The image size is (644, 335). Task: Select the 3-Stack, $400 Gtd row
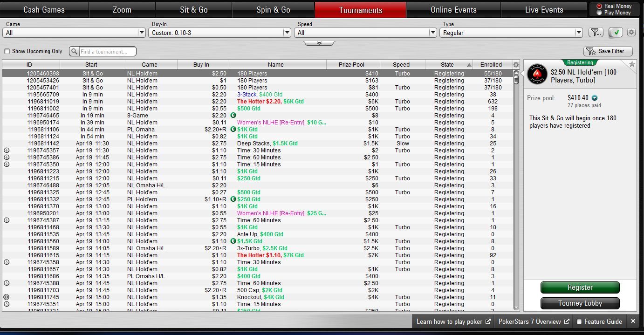[257, 95]
